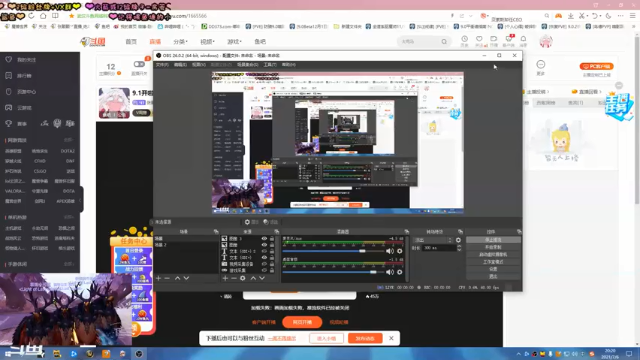The width and height of the screenshot is (640, 360).
Task: Open the 文件(F) File menu in OBS
Action: [x=162, y=64]
